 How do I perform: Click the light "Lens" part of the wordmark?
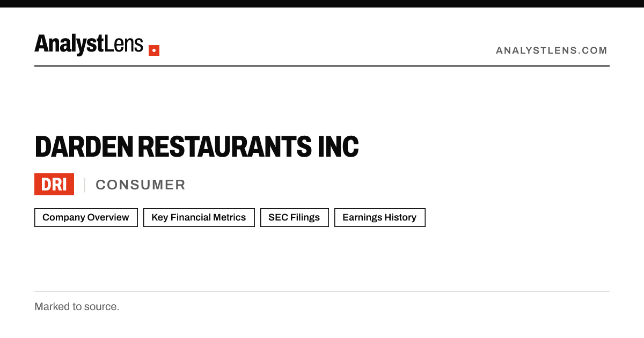point(124,45)
